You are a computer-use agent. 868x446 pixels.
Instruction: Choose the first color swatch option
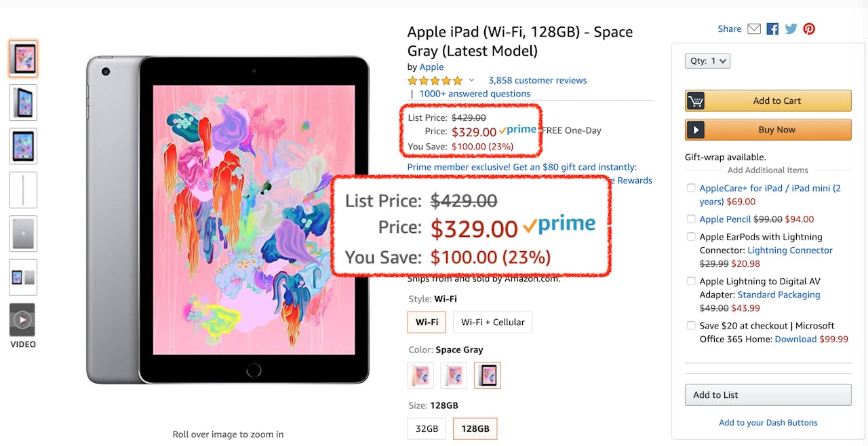420,375
